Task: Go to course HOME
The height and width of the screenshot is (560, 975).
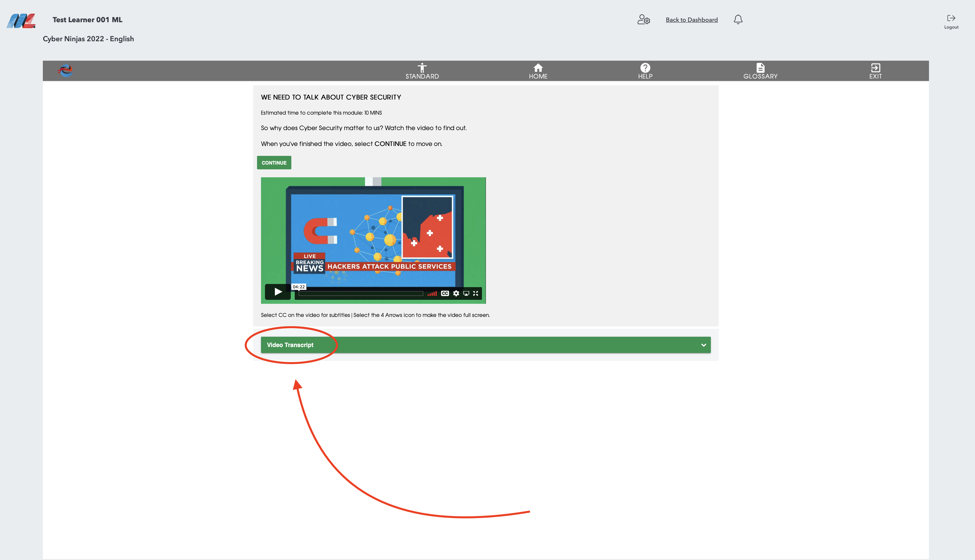Action: click(x=538, y=71)
